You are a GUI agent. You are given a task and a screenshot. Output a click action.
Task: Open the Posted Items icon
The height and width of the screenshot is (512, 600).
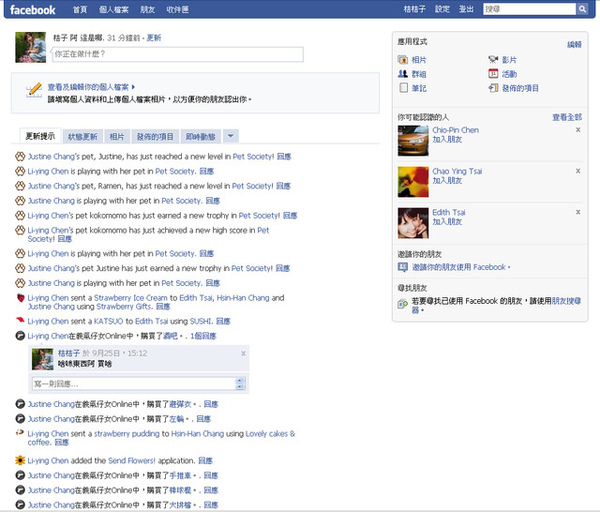pos(493,88)
